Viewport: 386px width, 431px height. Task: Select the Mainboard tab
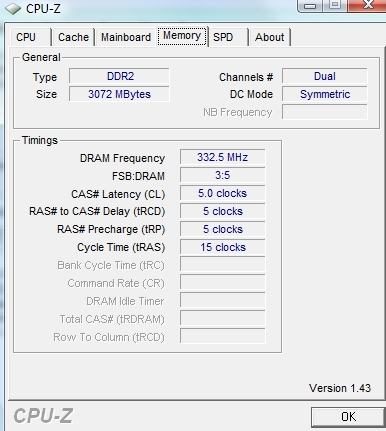point(126,37)
